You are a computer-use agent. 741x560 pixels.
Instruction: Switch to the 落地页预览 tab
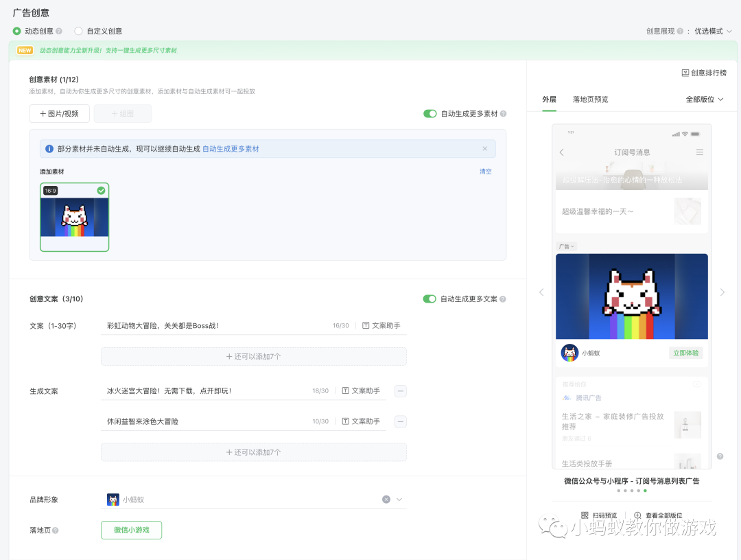point(591,100)
